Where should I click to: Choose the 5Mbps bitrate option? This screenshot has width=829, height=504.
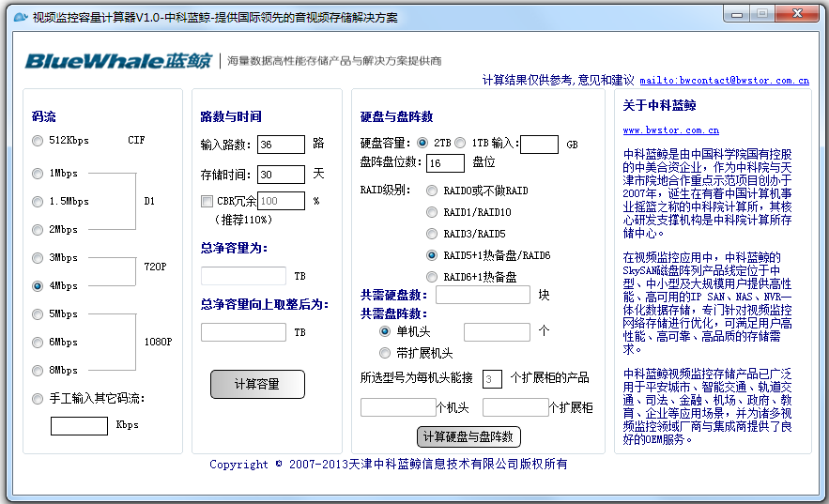38,314
